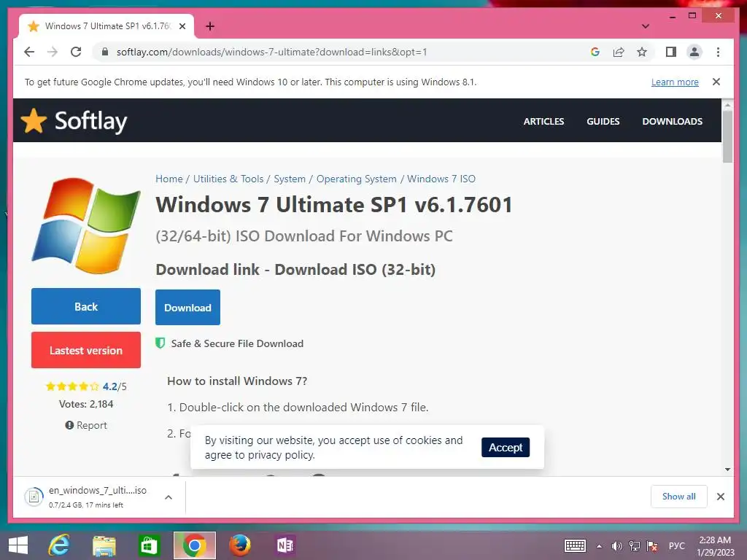Dismiss the Chrome update notice bar
Image resolution: width=747 pixels, height=560 pixels.
(716, 82)
